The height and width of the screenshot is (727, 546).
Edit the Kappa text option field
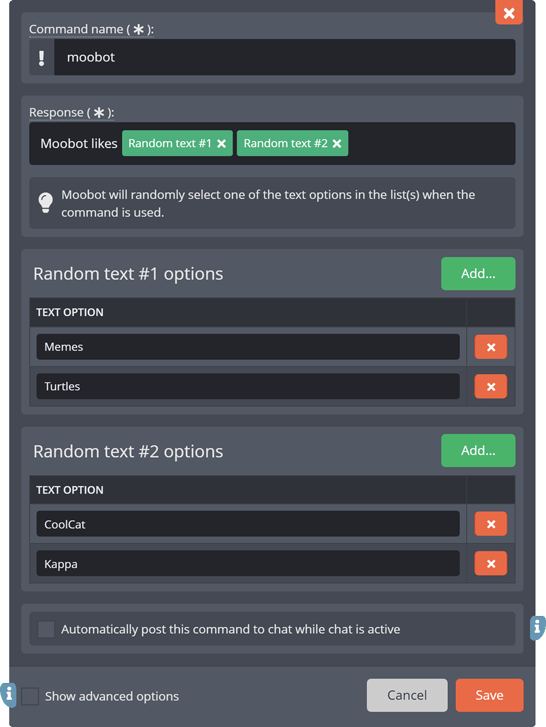(248, 563)
